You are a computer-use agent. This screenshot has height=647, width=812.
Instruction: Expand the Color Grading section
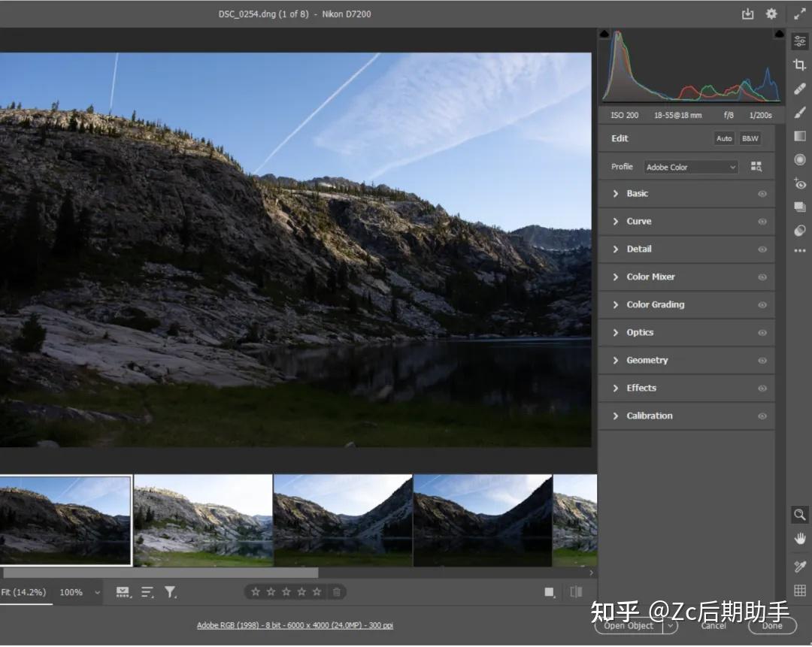click(655, 304)
